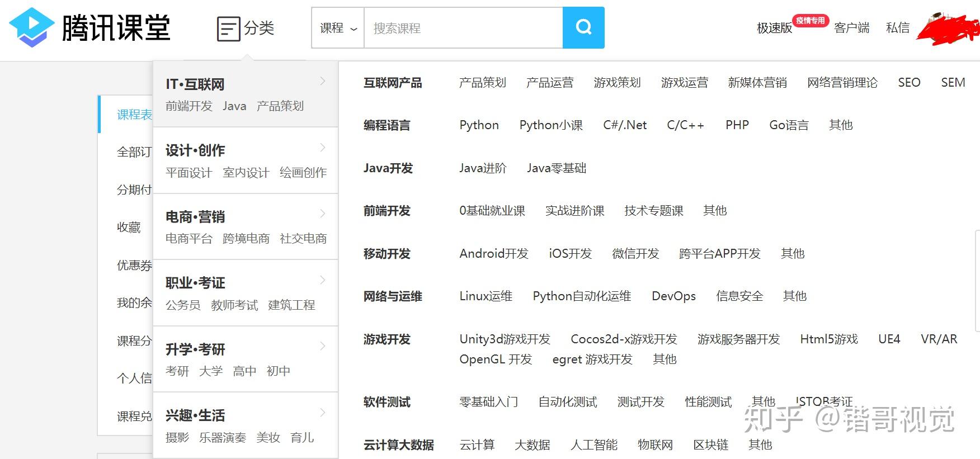Open the 优惠券 sidebar item

(134, 265)
